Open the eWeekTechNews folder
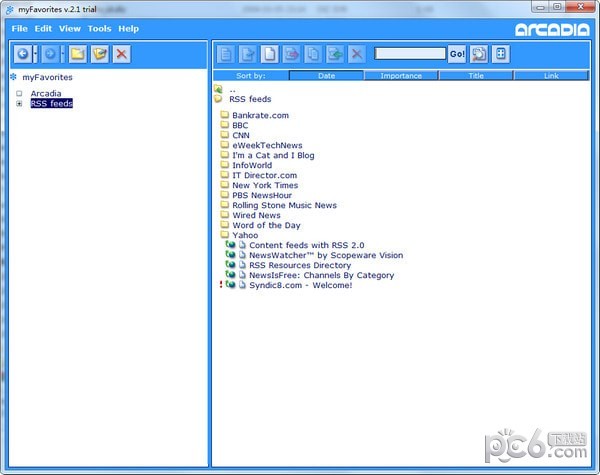Image resolution: width=600 pixels, height=475 pixels. tap(267, 145)
